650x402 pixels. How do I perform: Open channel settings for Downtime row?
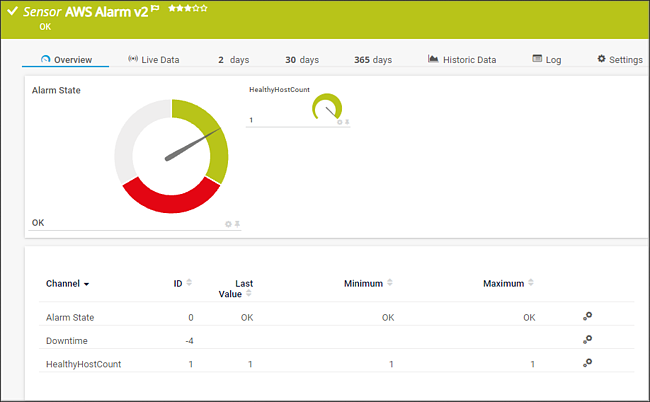tap(587, 340)
